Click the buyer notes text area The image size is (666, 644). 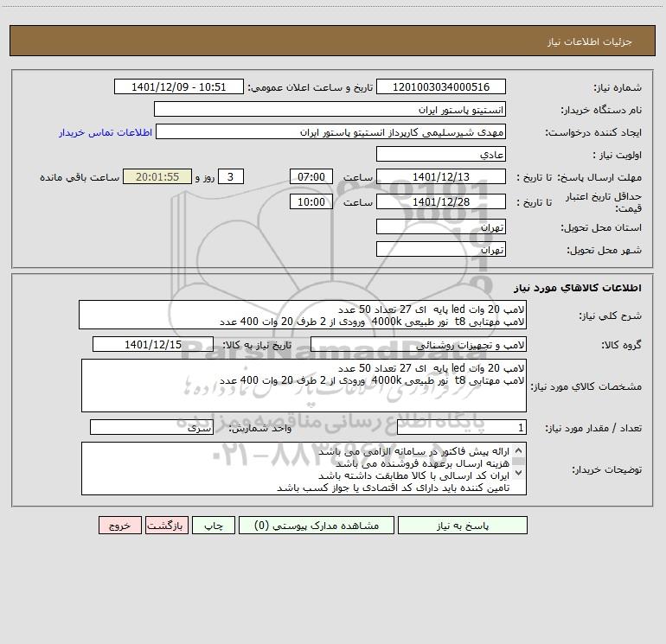point(304,469)
